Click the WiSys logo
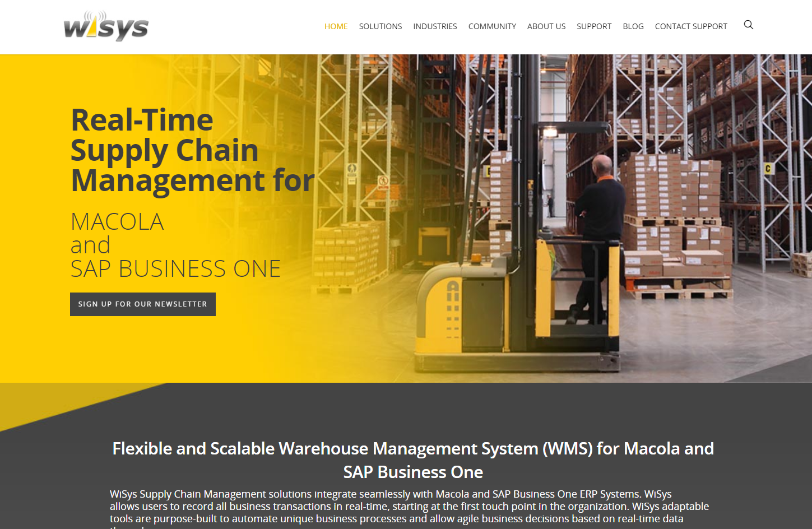This screenshot has height=529, width=812. click(106, 26)
